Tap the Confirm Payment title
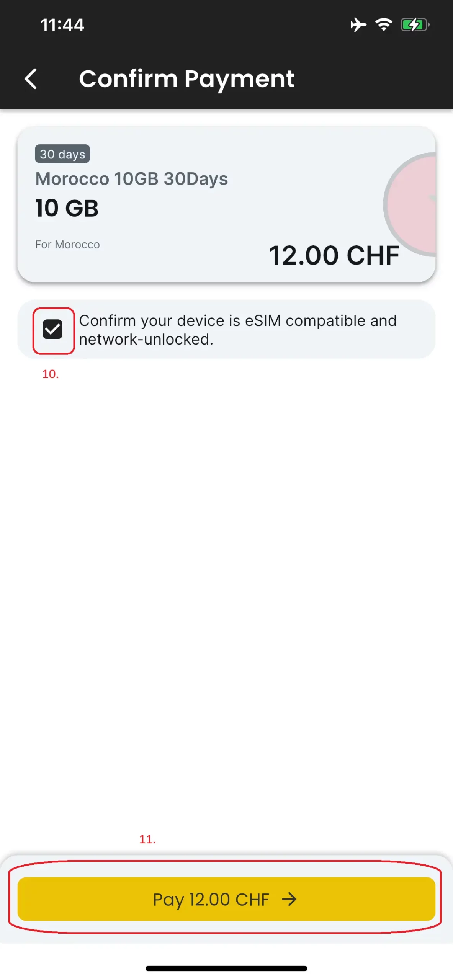453x980 pixels. pos(186,79)
